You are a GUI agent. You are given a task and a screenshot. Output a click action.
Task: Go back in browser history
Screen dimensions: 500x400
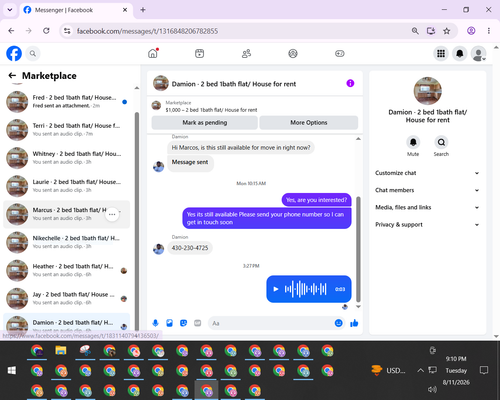tap(11, 31)
